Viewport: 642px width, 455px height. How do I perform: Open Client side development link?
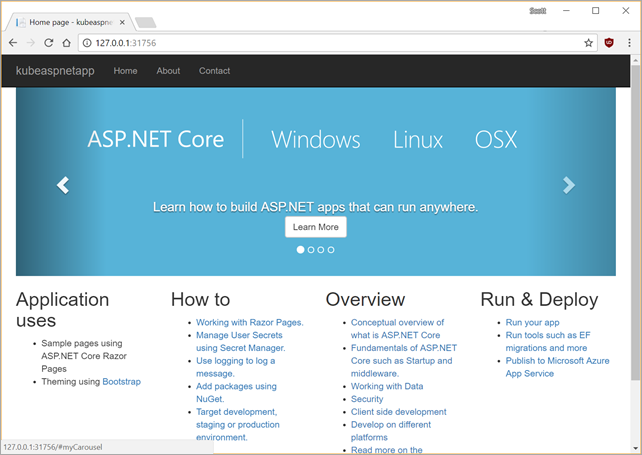[398, 412]
